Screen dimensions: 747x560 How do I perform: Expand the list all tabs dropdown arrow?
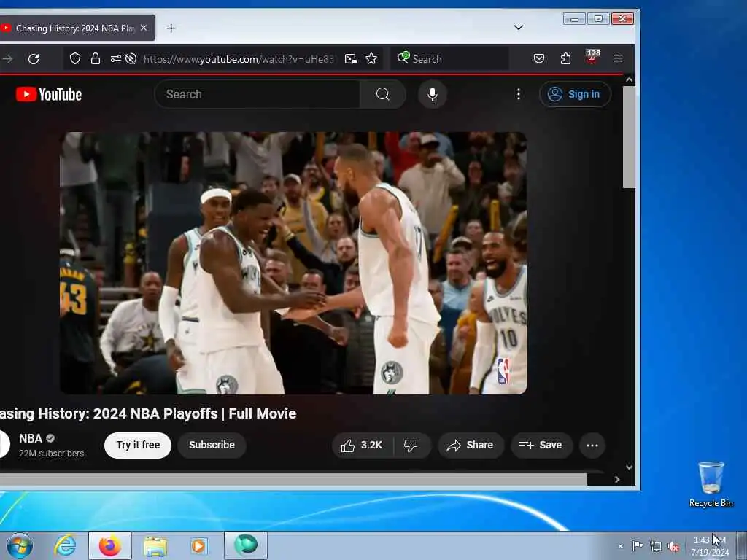(519, 28)
